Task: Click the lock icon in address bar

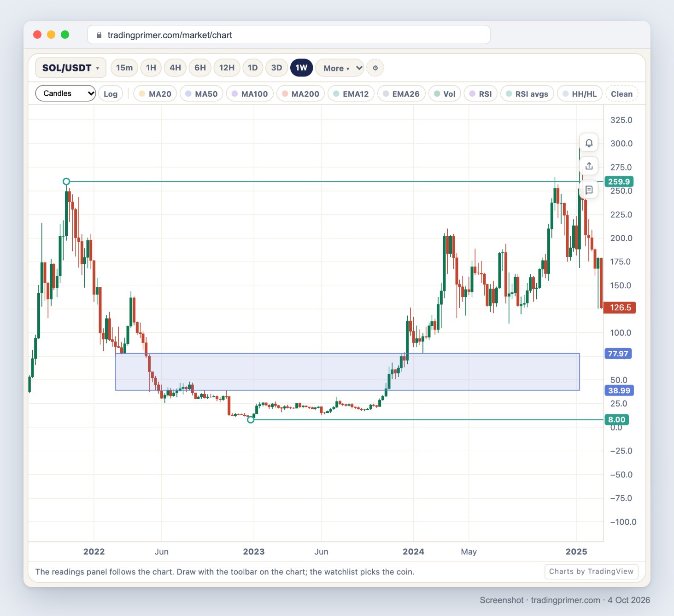Action: [99, 35]
